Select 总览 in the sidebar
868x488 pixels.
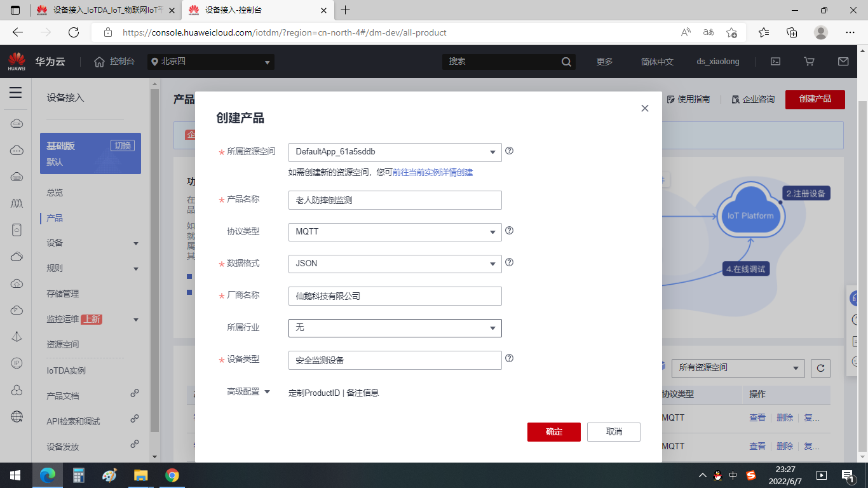point(55,193)
